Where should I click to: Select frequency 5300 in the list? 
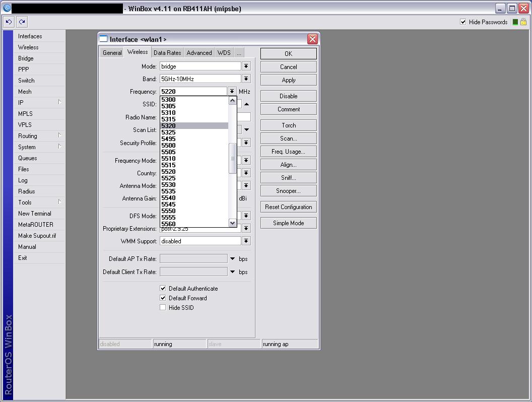194,99
